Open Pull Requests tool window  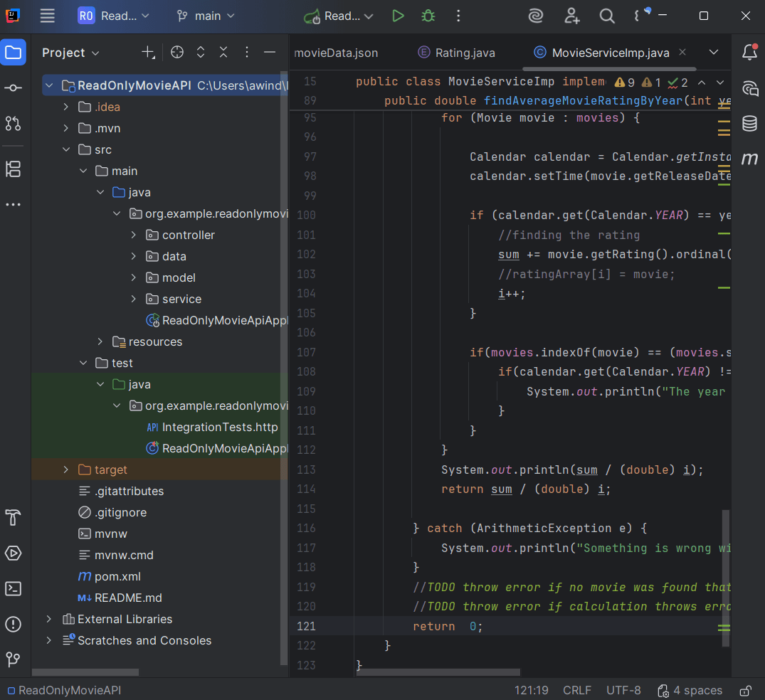14,123
